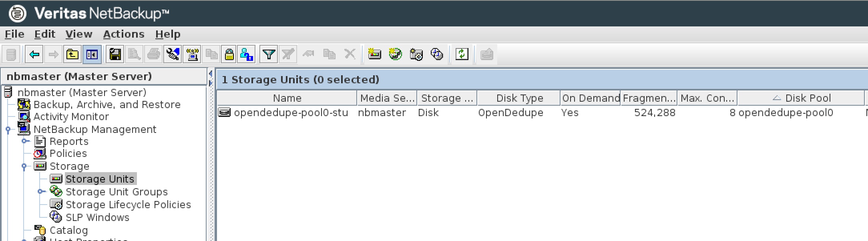Click the yellow padlock toolbar icon
Viewport: 868px width, 241px height.
[x=229, y=54]
